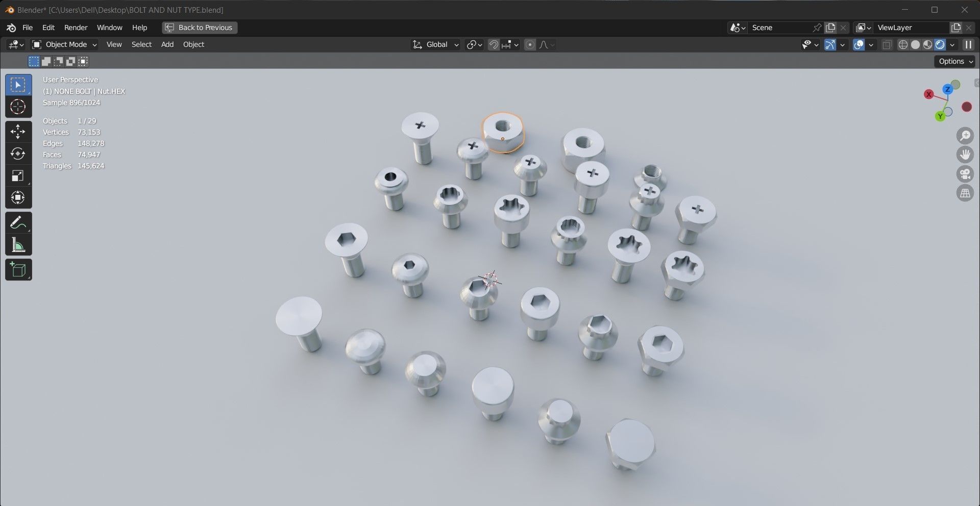Viewport: 980px width, 506px height.
Task: Open the editor type dropdown
Action: (x=16, y=44)
